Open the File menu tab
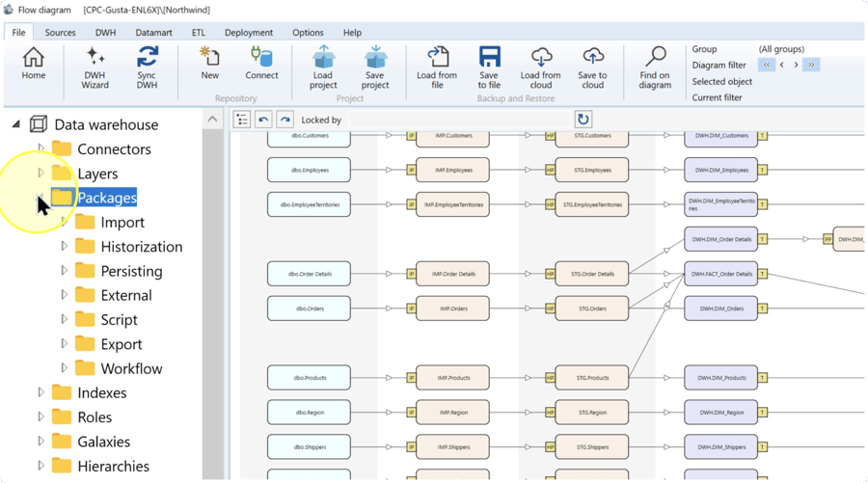868x483 pixels. (19, 33)
